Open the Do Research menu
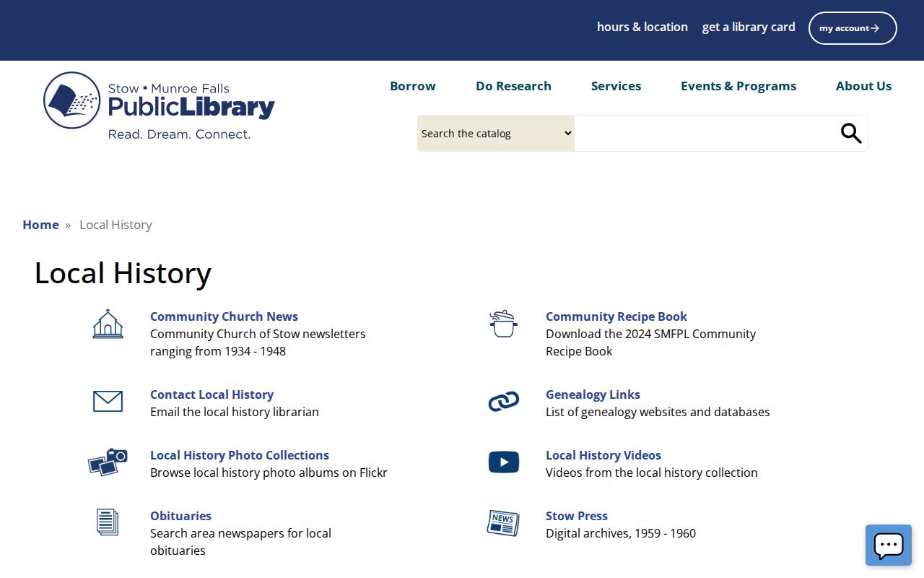Viewport: 924px width, 578px height. coord(513,86)
